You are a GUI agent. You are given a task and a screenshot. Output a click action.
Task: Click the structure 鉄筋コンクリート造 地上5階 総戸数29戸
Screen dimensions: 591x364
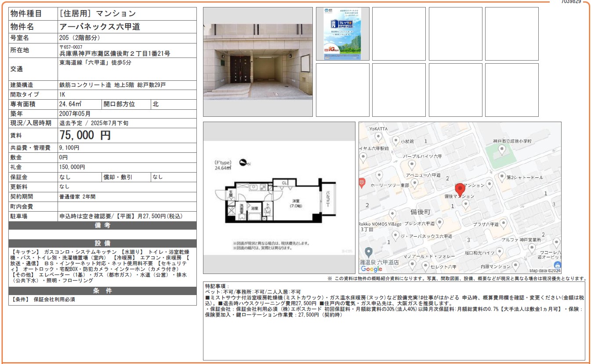[x=112, y=85]
